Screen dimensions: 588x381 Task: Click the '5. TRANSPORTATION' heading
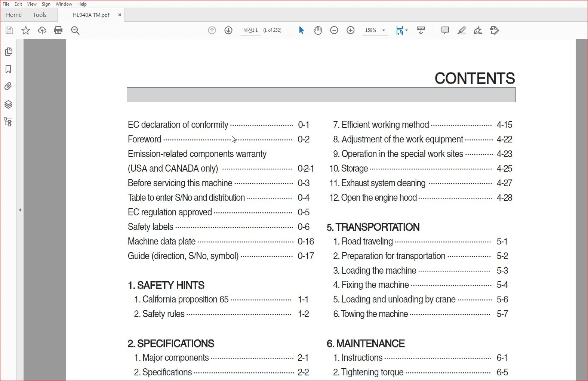pyautogui.click(x=373, y=227)
